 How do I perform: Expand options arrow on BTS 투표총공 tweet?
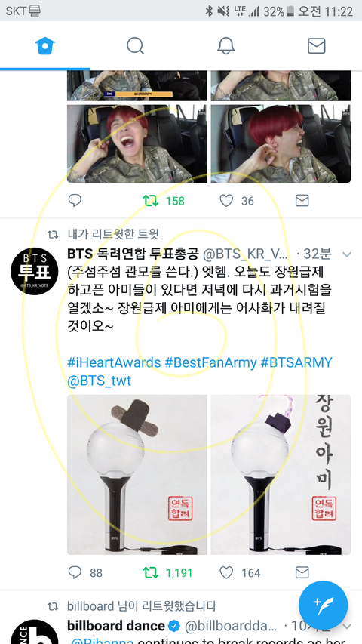click(347, 254)
